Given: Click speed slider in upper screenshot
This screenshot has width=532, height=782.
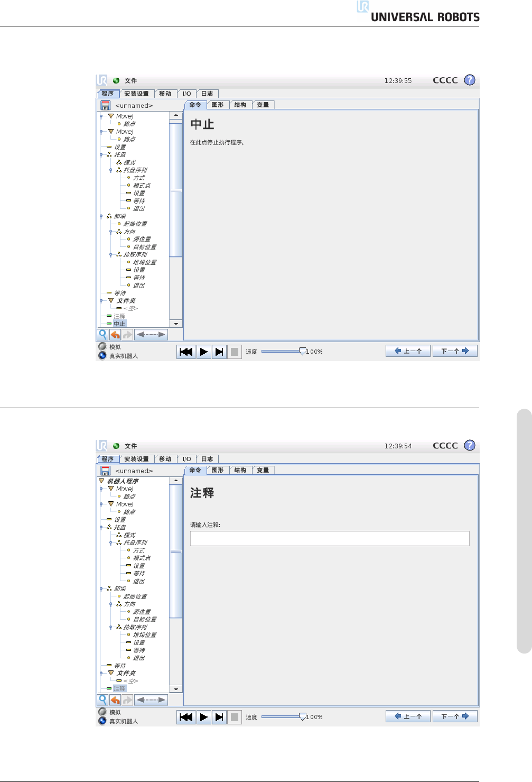Looking at the screenshot, I should tap(284, 351).
